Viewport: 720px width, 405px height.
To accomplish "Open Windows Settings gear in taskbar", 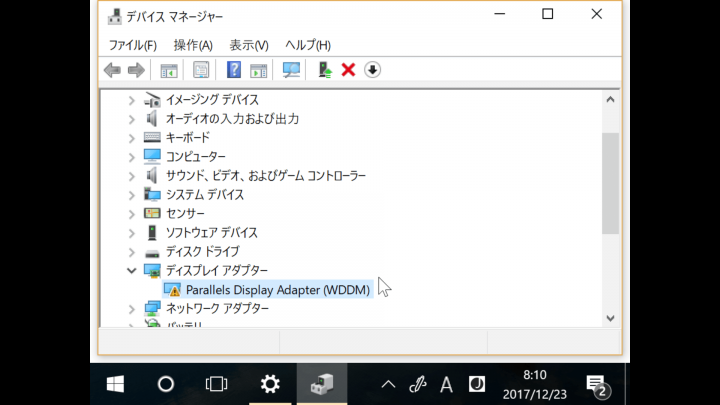I will point(270,384).
